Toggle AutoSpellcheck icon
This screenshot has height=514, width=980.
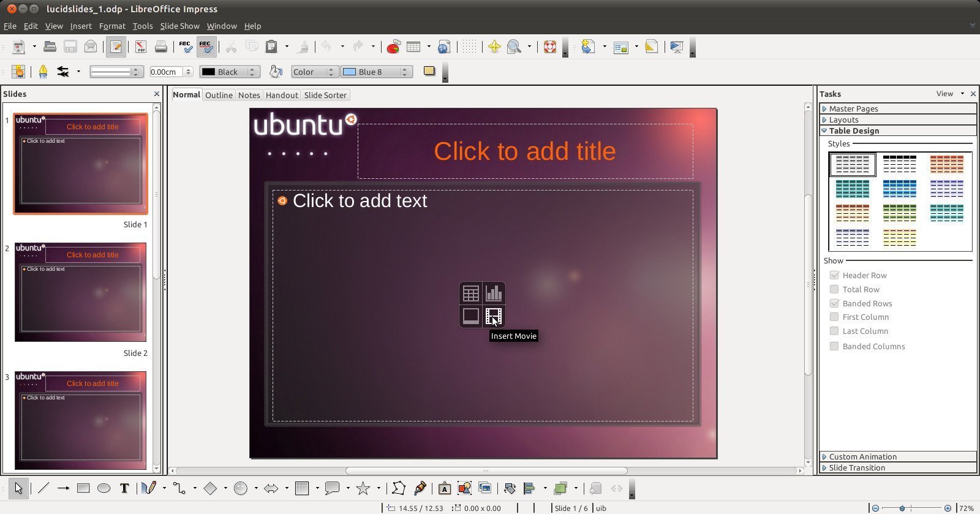click(206, 47)
